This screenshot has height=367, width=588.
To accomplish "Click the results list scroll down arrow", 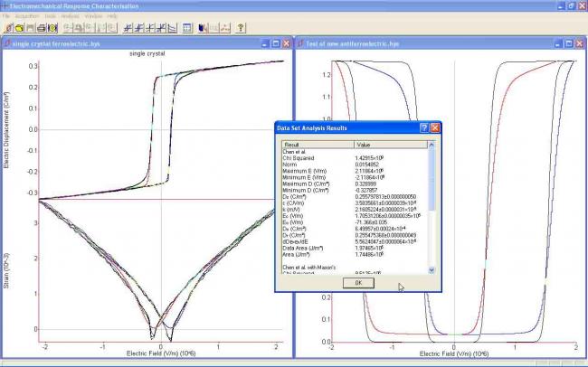I will click(x=431, y=269).
